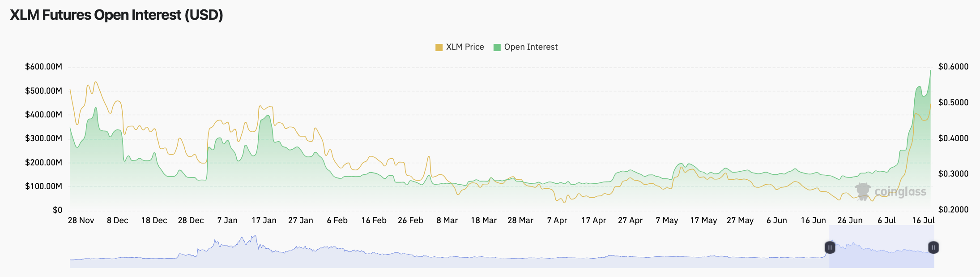Click the highlighted range selection window
Screen dimensions: 980x277
pyautogui.click(x=882, y=247)
